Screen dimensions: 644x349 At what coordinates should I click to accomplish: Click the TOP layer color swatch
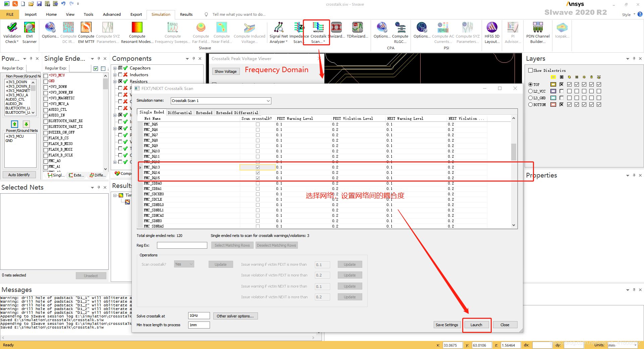[x=553, y=85]
